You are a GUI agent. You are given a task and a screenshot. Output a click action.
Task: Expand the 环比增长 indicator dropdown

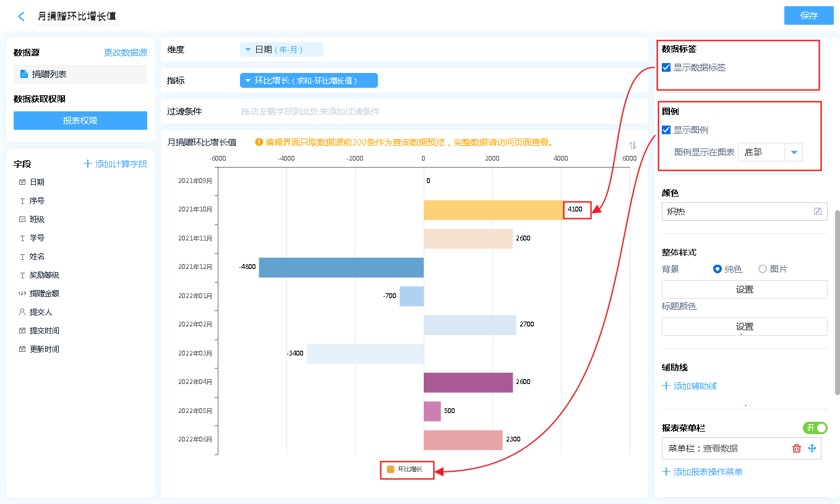248,80
